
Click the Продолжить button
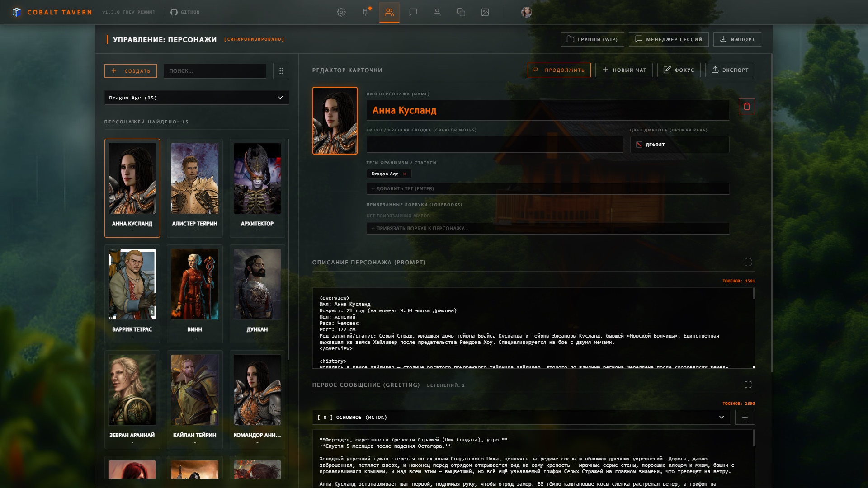(559, 70)
